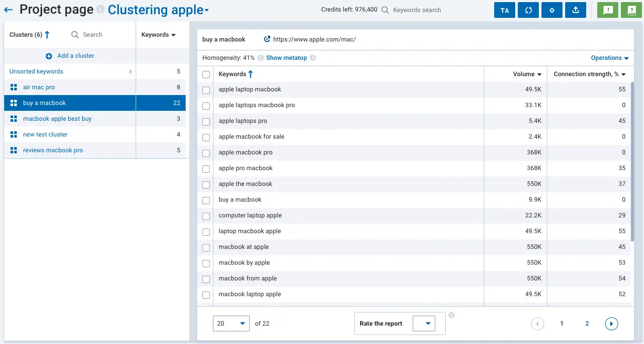Image resolution: width=644 pixels, height=344 pixels.
Task: Open page 2 of the keyword list
Action: [587, 324]
